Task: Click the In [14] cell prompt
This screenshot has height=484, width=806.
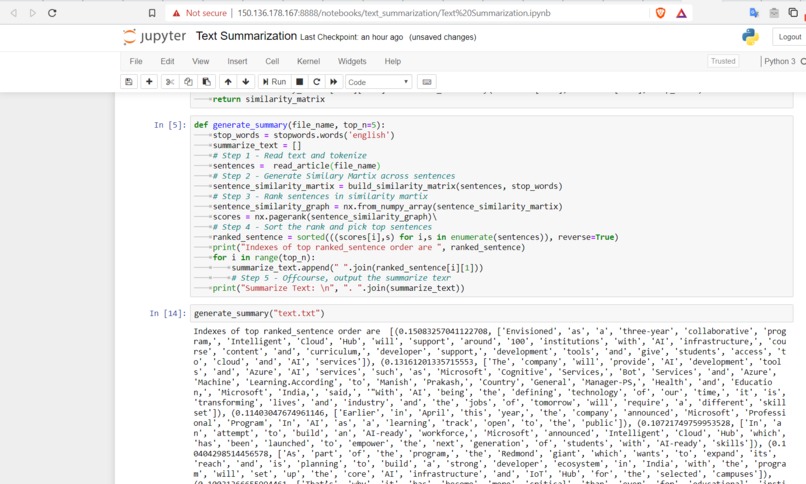Action: (168, 313)
